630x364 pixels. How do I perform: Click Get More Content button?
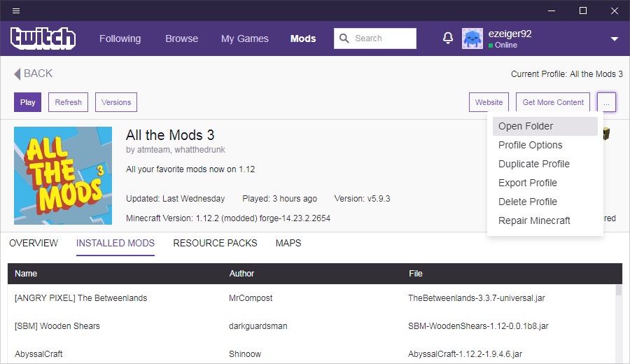(553, 102)
